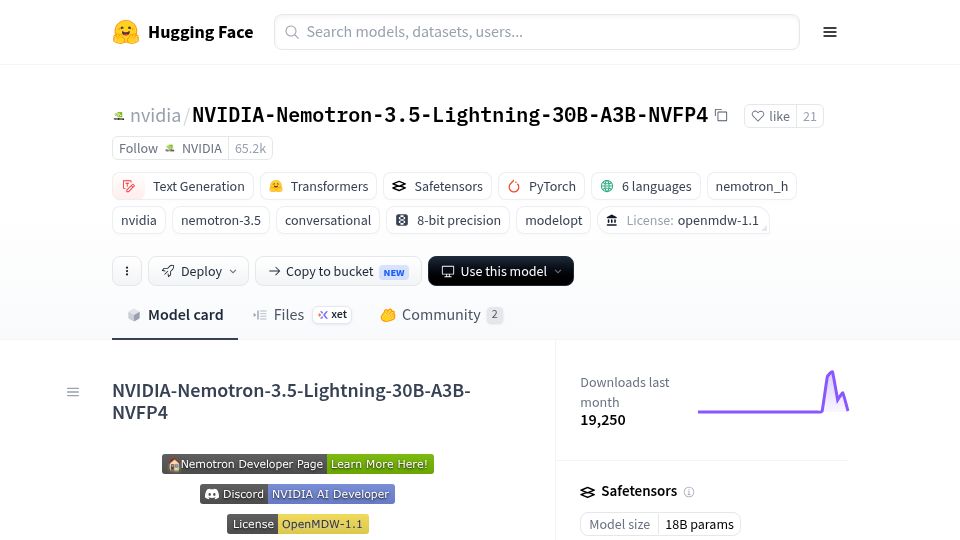Toggle the model card table of contents
The image size is (960, 540).
coord(73,392)
